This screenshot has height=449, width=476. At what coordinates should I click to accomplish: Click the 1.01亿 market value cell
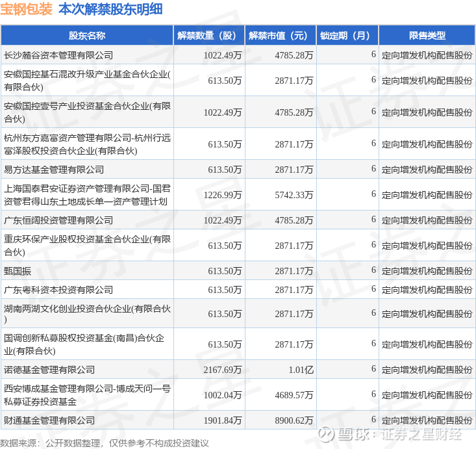tap(281, 370)
